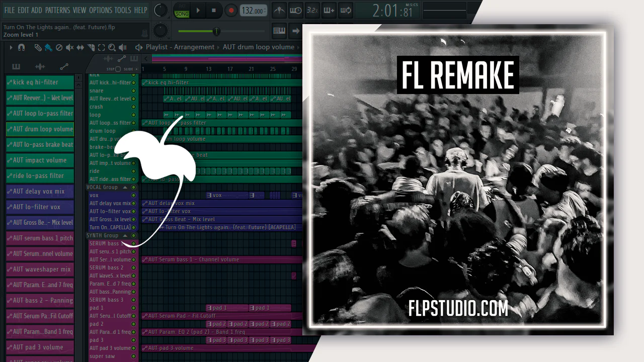Open the HELP menu
Image resolution: width=644 pixels, height=362 pixels.
click(x=140, y=10)
